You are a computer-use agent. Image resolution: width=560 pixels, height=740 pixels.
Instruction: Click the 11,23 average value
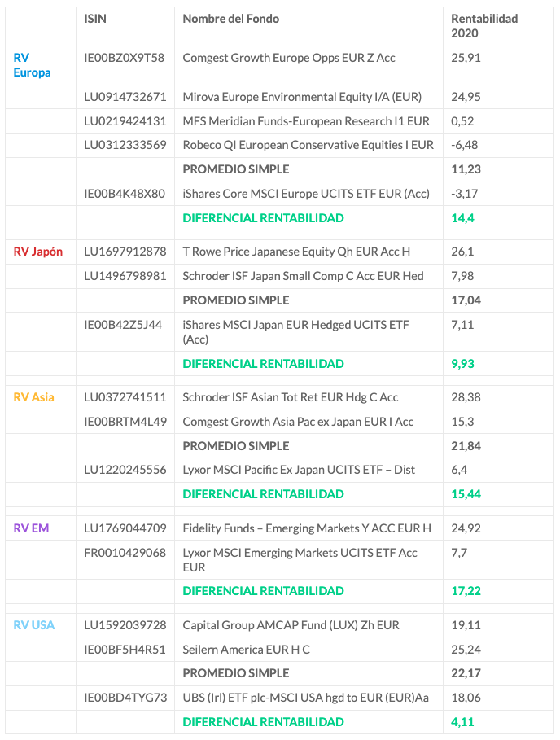click(466, 169)
